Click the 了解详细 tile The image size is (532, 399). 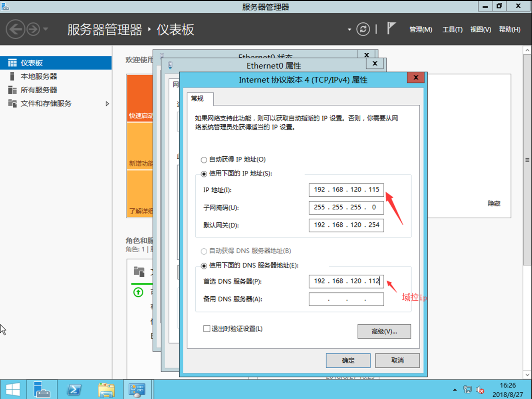point(140,194)
